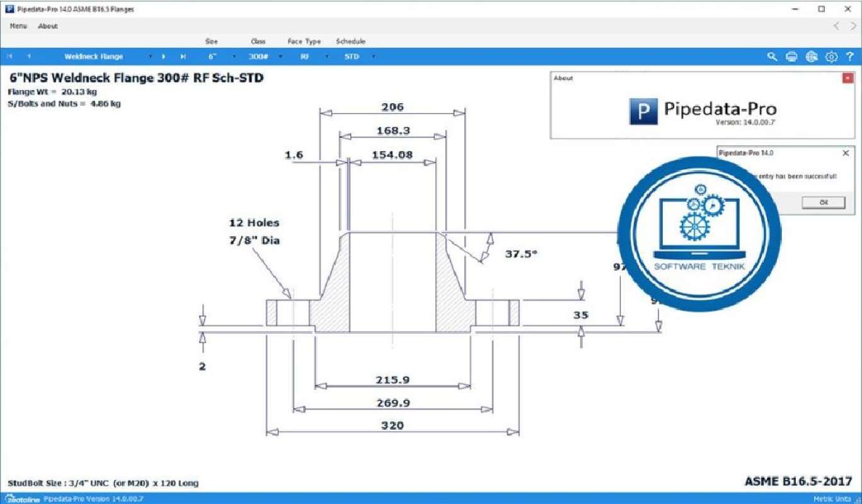Open the search tool in the toolbar
The image size is (862, 504).
(x=773, y=56)
